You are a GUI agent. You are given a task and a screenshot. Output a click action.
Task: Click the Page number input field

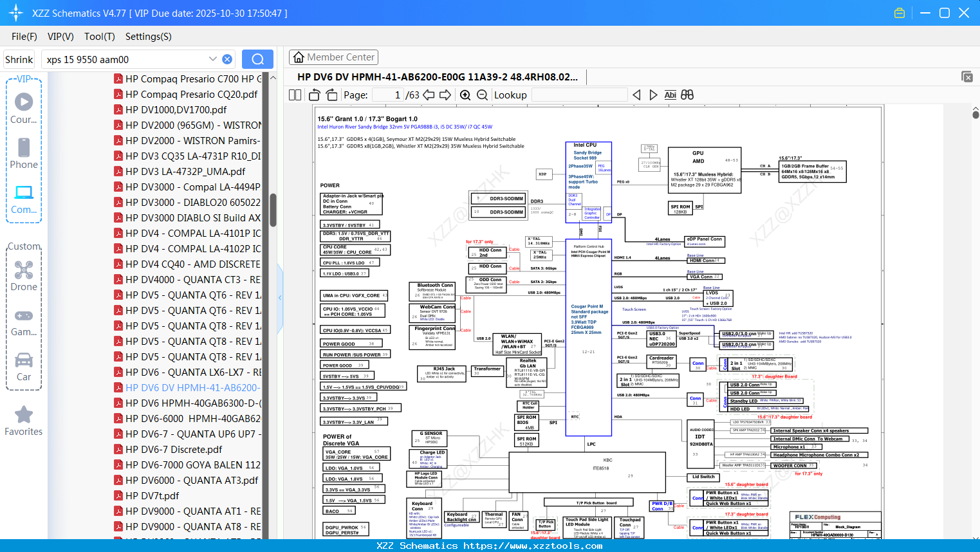pos(388,95)
